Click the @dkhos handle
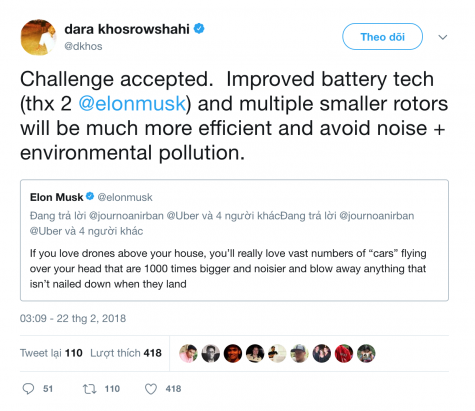Image resolution: width=475 pixels, height=411 pixels. point(83,46)
